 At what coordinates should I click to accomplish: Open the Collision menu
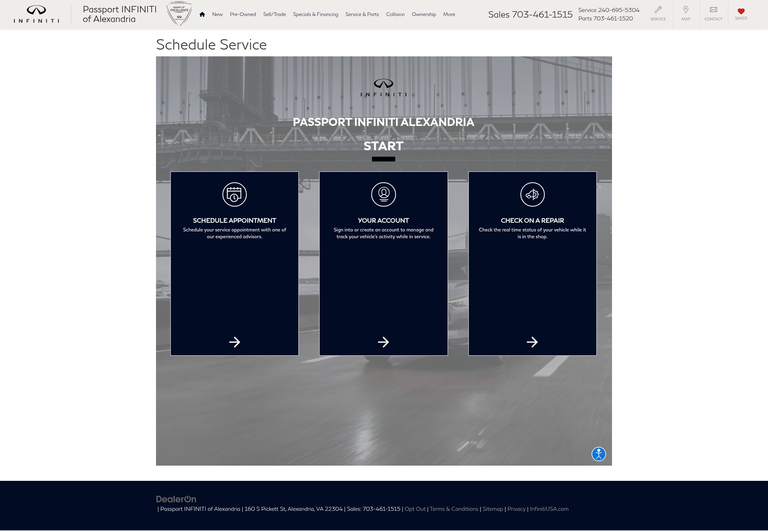coord(395,14)
